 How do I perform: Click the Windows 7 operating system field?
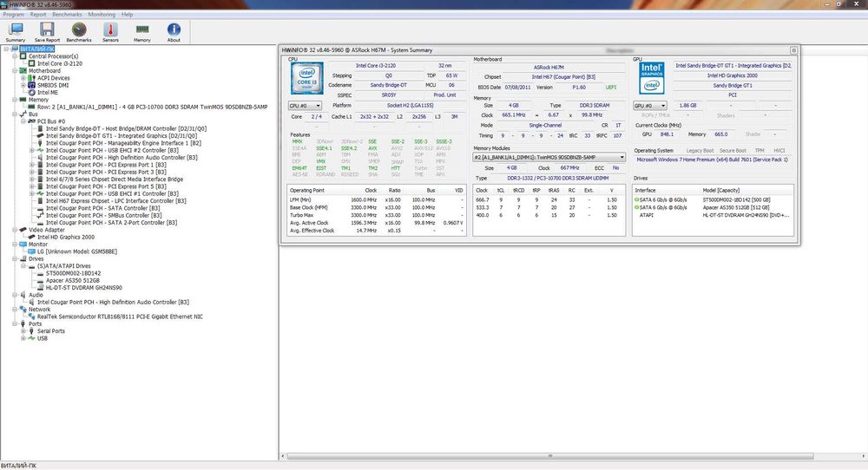coord(712,160)
